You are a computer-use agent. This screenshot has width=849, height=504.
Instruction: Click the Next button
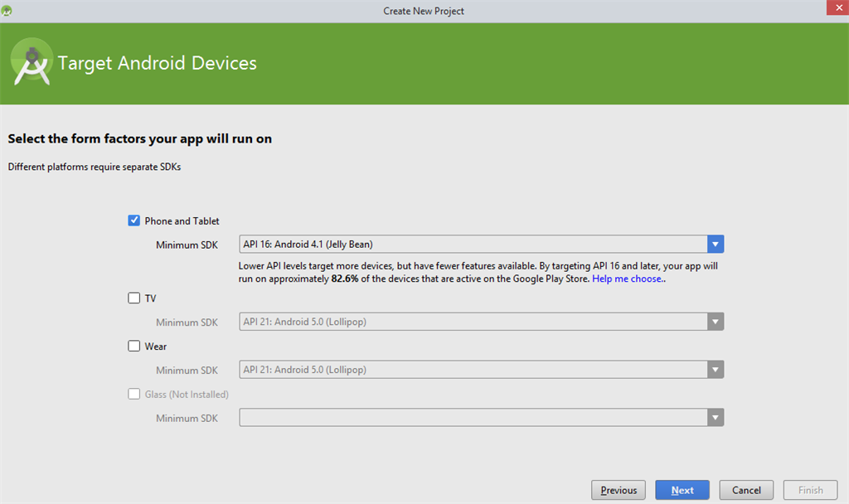tap(682, 490)
